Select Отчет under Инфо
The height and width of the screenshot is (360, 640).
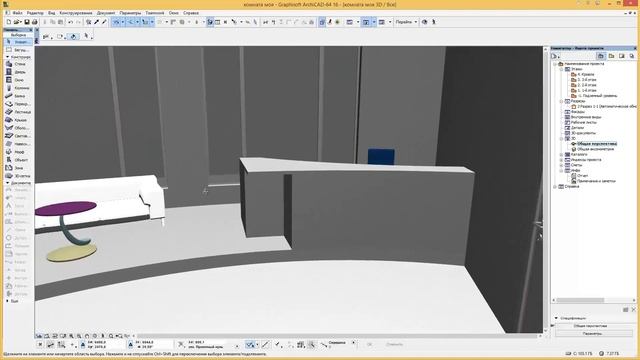click(582, 176)
